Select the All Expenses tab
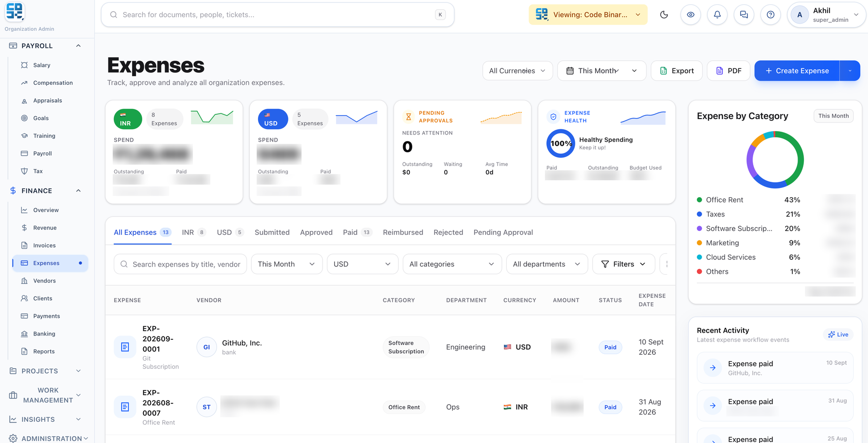Screen dimensions: 868x443 click(142, 232)
